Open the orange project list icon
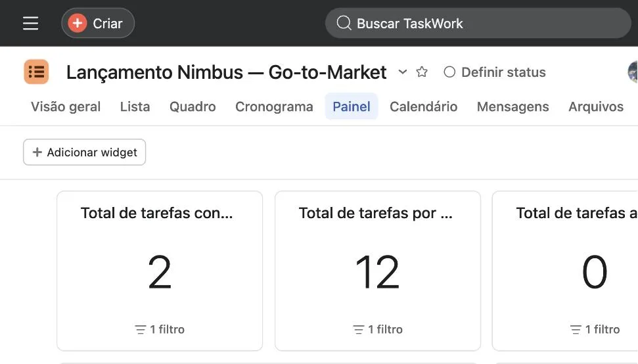 [x=36, y=72]
